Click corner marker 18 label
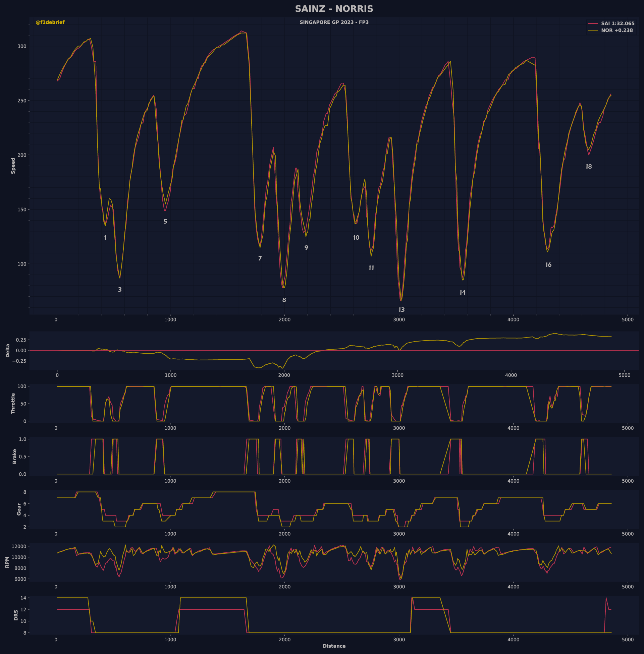The image size is (644, 654). (x=589, y=167)
